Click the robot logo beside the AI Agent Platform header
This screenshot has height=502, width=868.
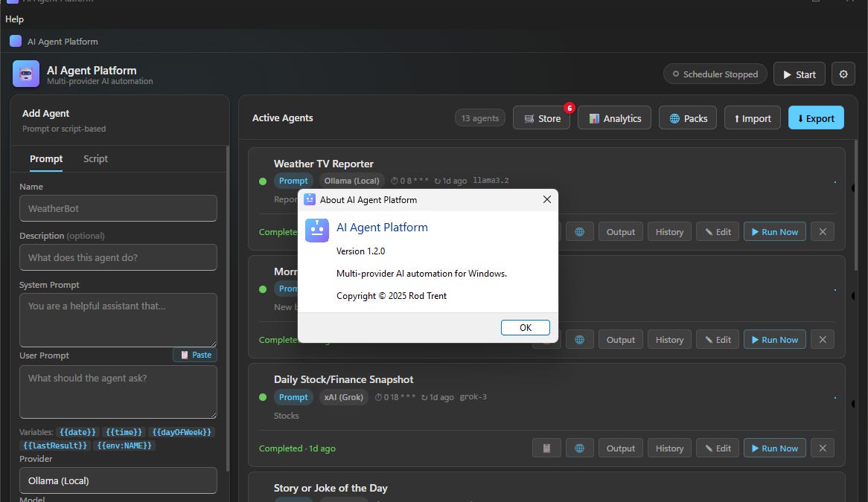(x=26, y=74)
